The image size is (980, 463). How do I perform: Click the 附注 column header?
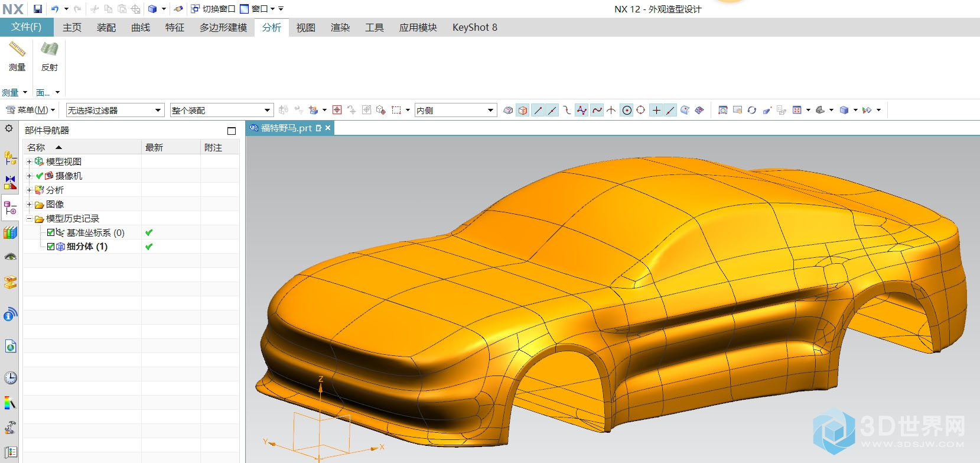220,147
